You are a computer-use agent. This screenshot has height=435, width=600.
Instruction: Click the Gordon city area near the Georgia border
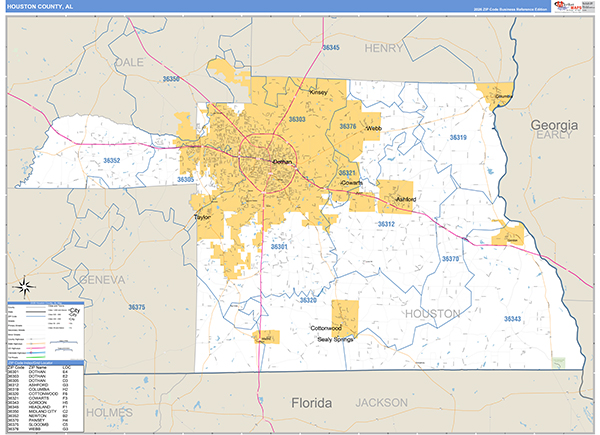pos(508,235)
